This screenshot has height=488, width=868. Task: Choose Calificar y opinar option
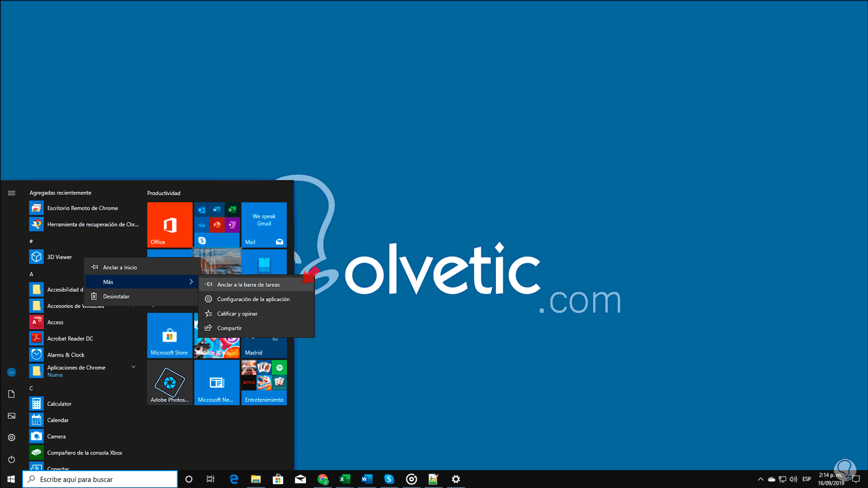257,314
